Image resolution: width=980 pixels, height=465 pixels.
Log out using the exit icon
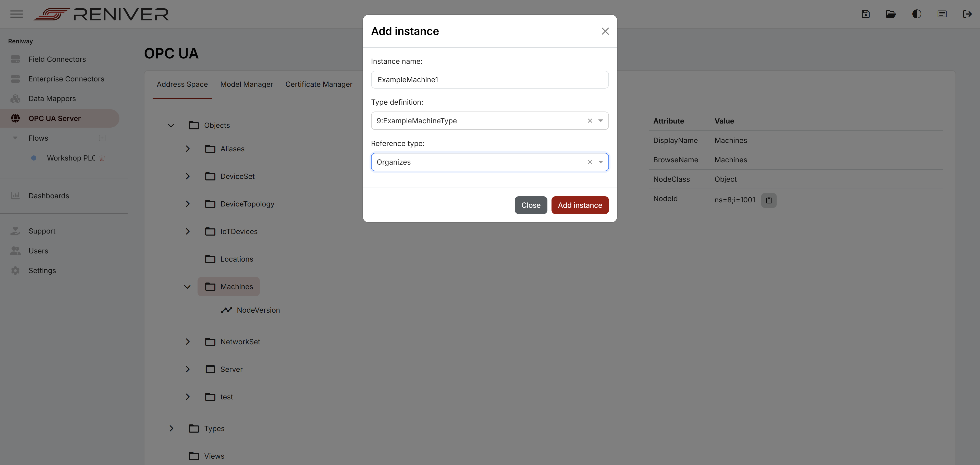pyautogui.click(x=967, y=14)
